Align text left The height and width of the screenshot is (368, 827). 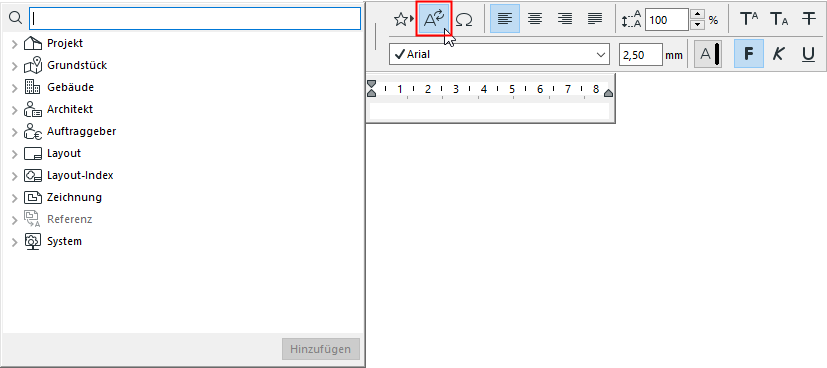[x=505, y=19]
